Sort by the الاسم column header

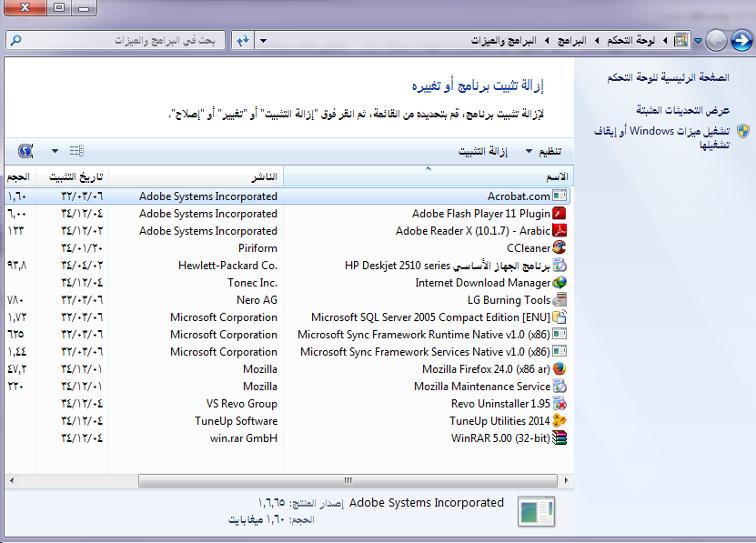[x=428, y=176]
